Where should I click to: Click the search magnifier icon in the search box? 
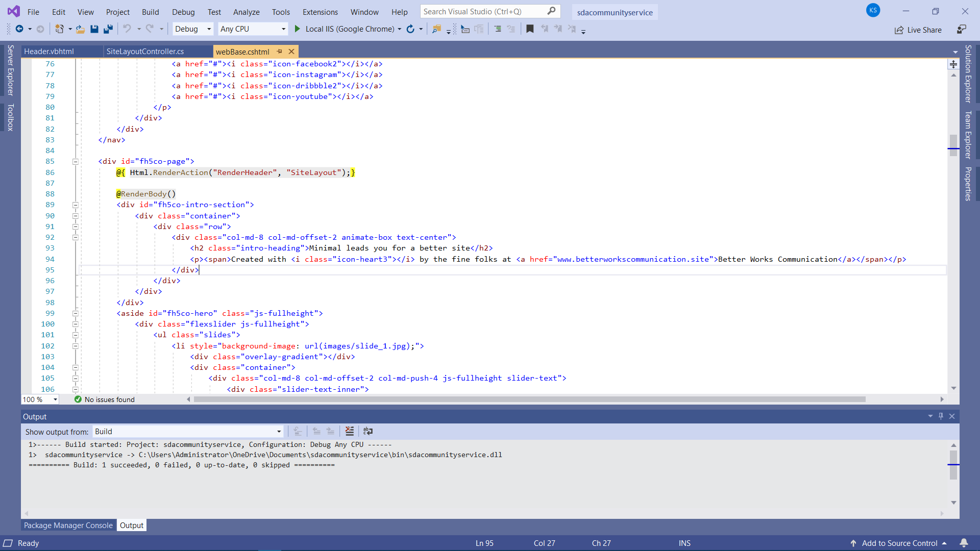click(551, 11)
